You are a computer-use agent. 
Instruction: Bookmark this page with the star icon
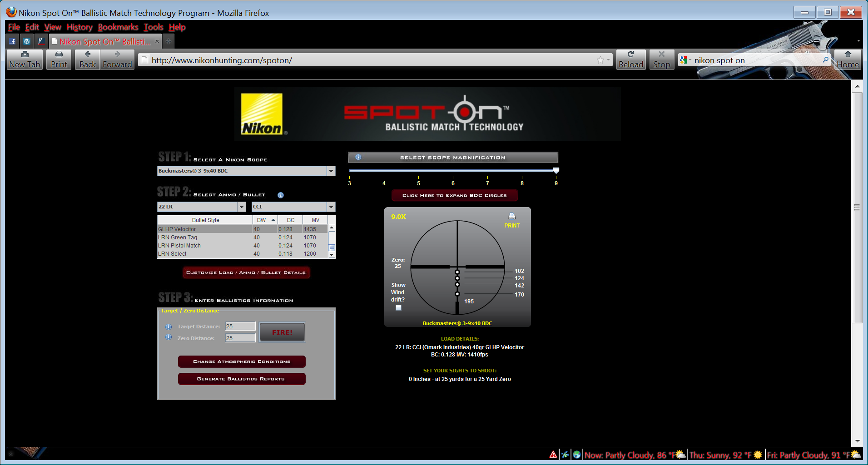coord(600,60)
